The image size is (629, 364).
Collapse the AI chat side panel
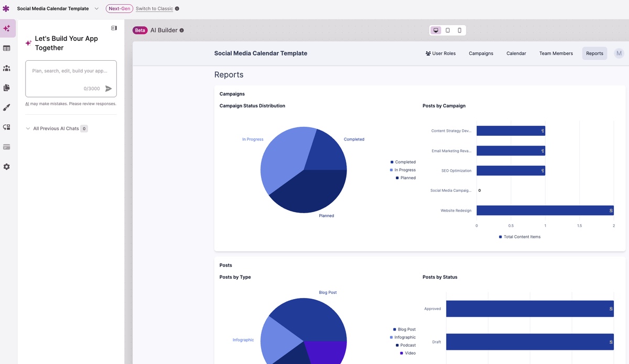coord(114,28)
